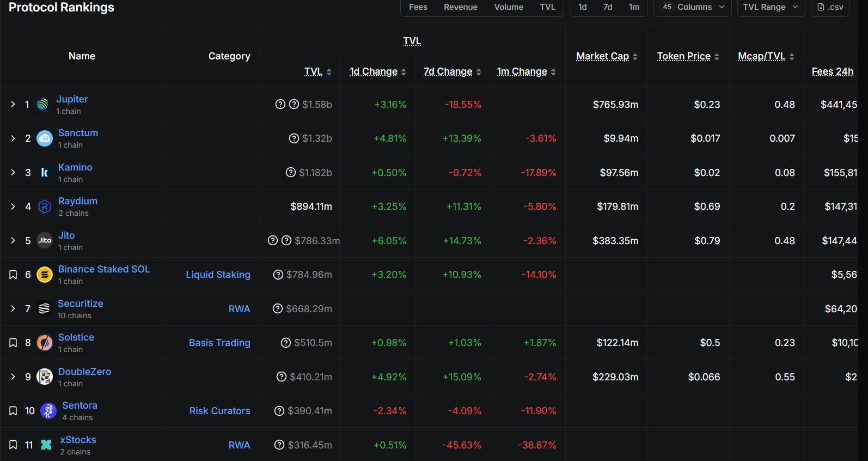
Task: Click the info icon beside DoubleZero $410.21m TVL
Action: click(x=282, y=377)
